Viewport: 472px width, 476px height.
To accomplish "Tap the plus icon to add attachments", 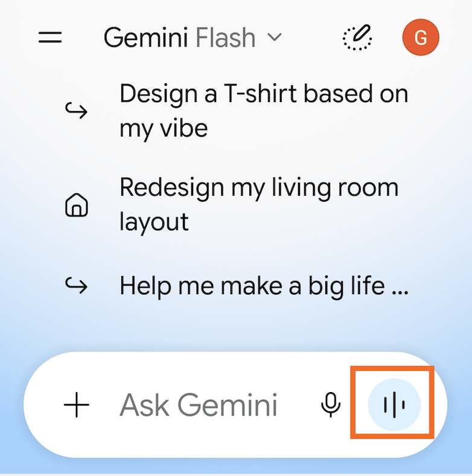I will (77, 405).
